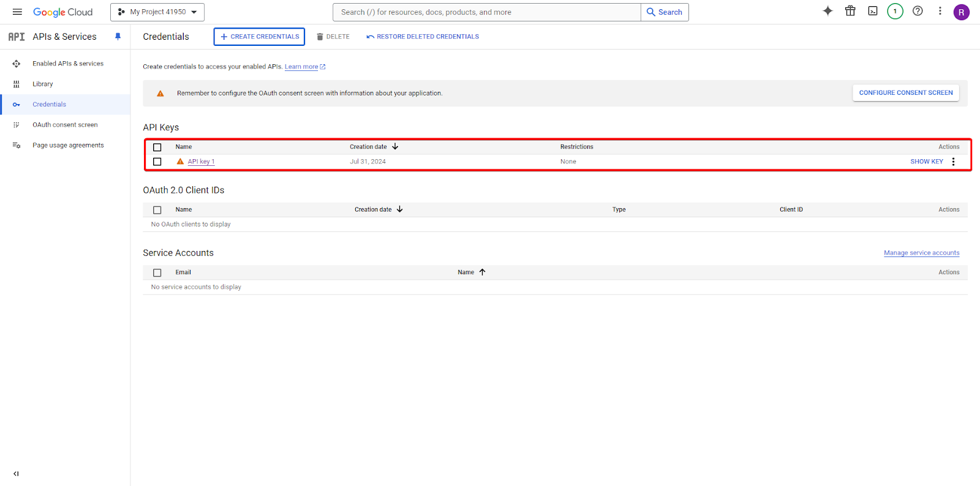Click the Google Cloud logo
Viewport: 980px width, 486px height.
(x=62, y=12)
